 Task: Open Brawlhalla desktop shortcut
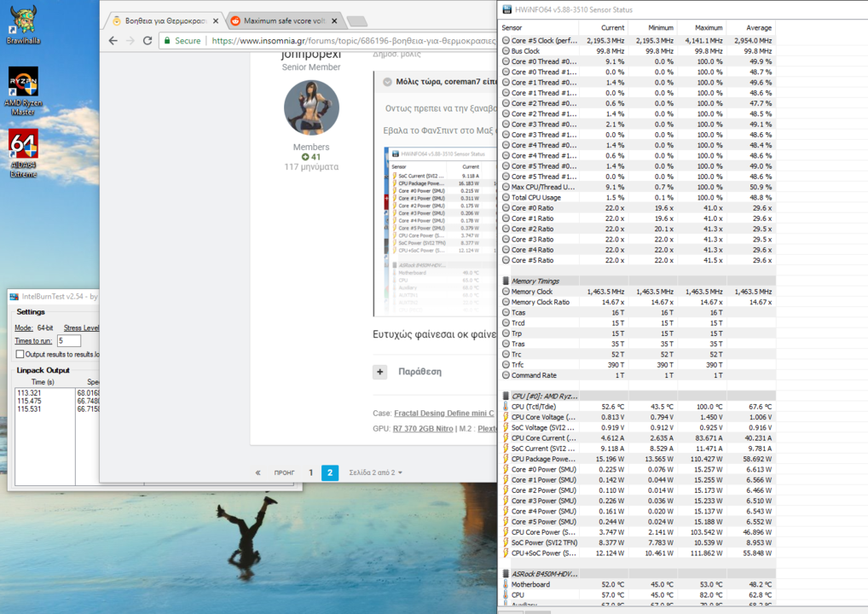click(x=23, y=25)
